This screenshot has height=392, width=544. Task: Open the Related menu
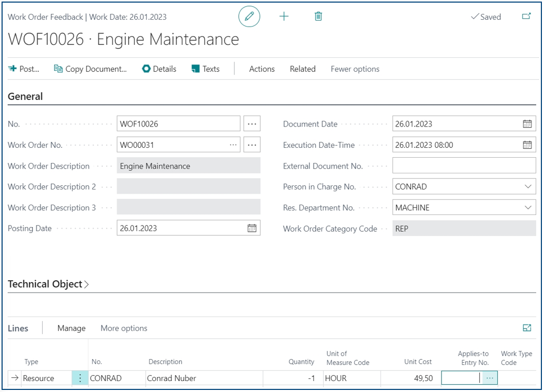(302, 69)
